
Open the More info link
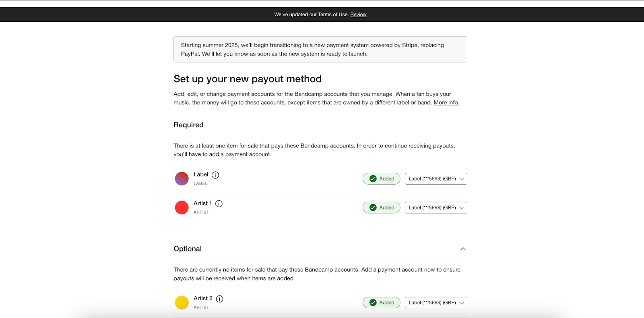point(446,103)
